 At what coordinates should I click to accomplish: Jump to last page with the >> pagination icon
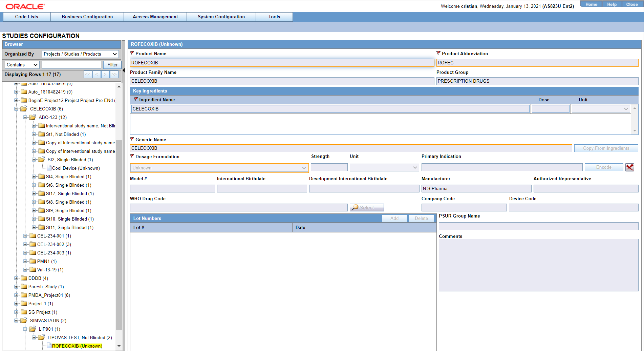[x=114, y=74]
